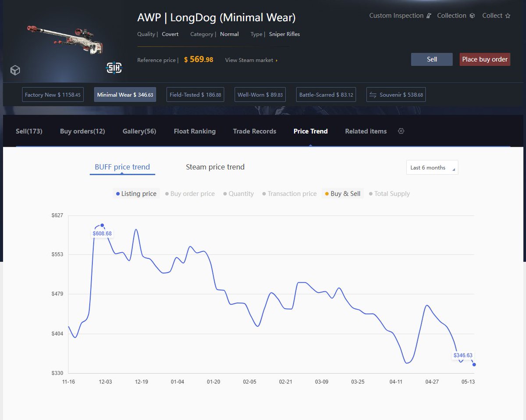Click the Collect star icon
This screenshot has height=420, width=526.
click(508, 16)
